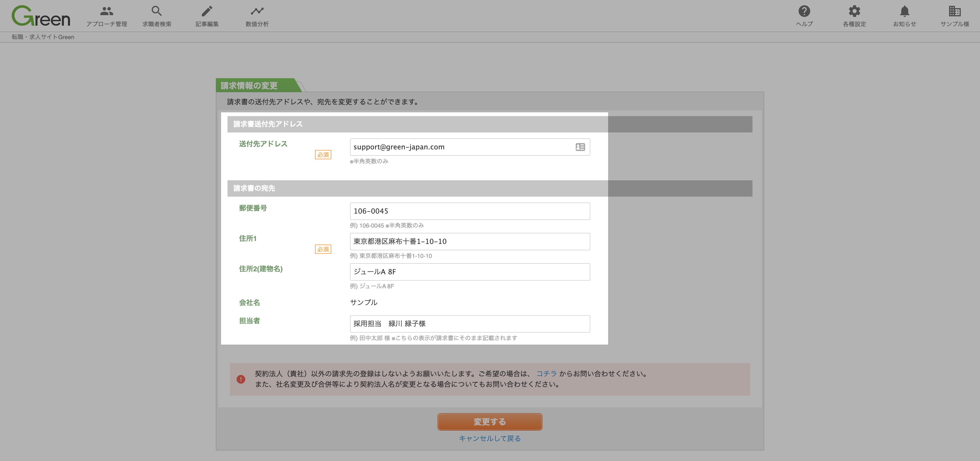Open the コチラ inquiry link
The image size is (980, 461).
coord(546,374)
